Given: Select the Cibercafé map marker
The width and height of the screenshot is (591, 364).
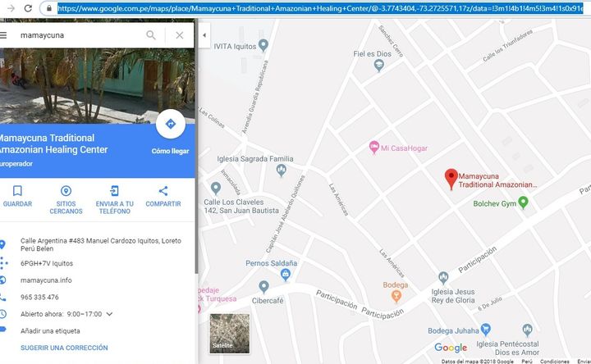Looking at the screenshot, I should point(263,287).
